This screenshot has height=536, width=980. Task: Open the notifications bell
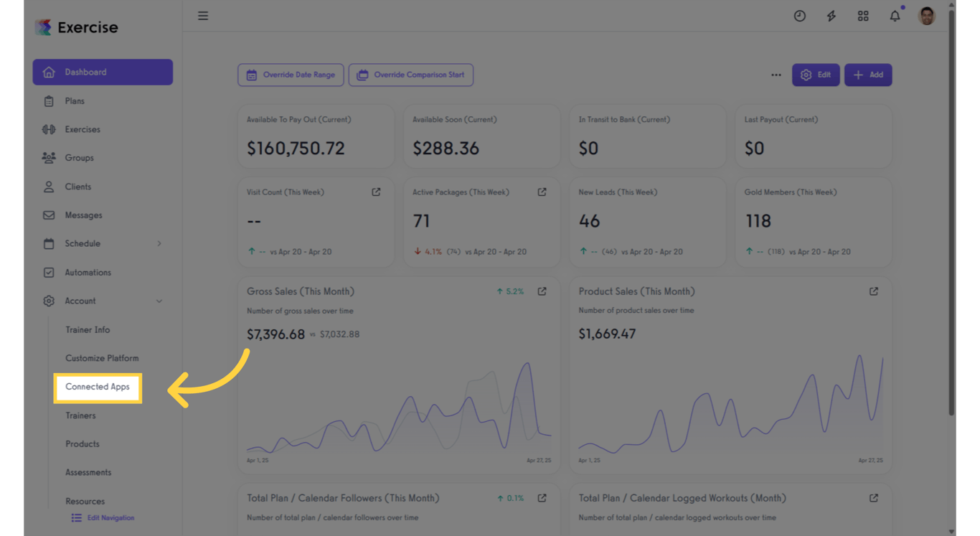coord(895,16)
